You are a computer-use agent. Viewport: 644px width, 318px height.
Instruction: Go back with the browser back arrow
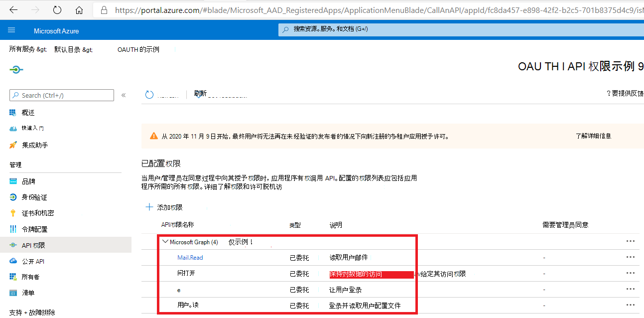click(13, 9)
